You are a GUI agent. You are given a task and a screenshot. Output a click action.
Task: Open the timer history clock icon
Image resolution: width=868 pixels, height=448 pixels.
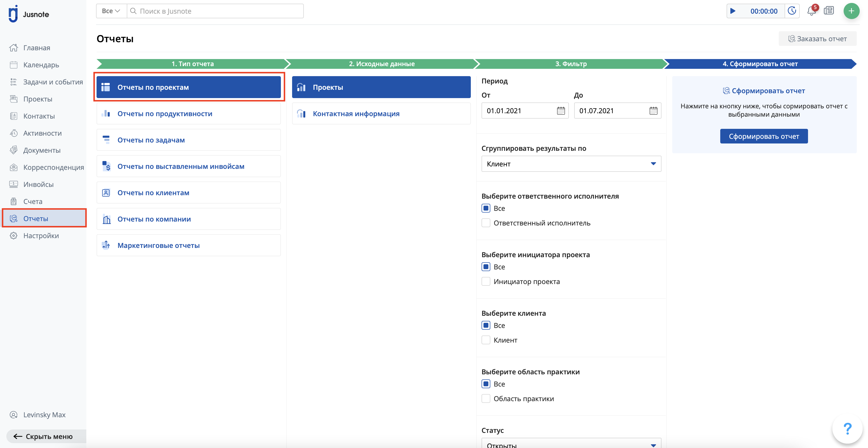click(x=792, y=11)
